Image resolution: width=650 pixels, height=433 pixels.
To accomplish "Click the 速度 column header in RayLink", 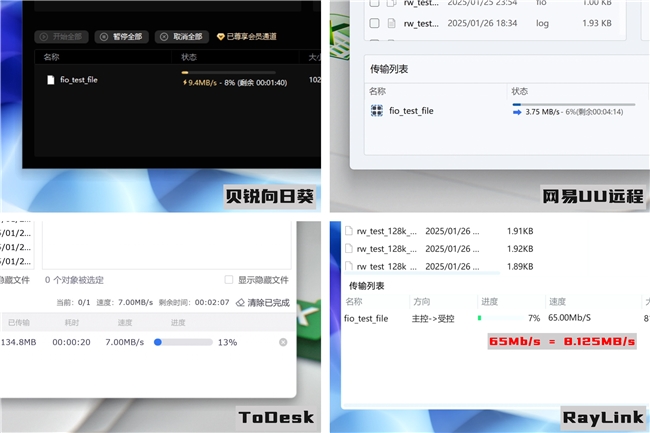I will (x=558, y=302).
